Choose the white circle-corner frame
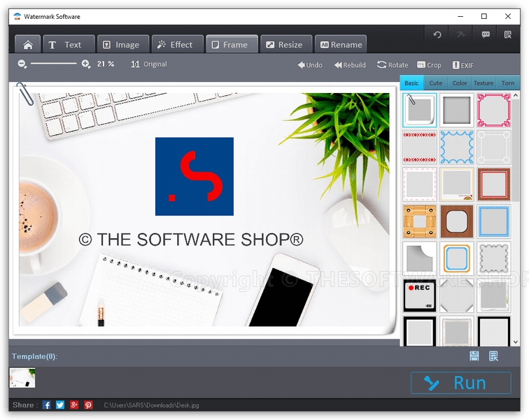The width and height of the screenshot is (529, 420). click(494, 148)
